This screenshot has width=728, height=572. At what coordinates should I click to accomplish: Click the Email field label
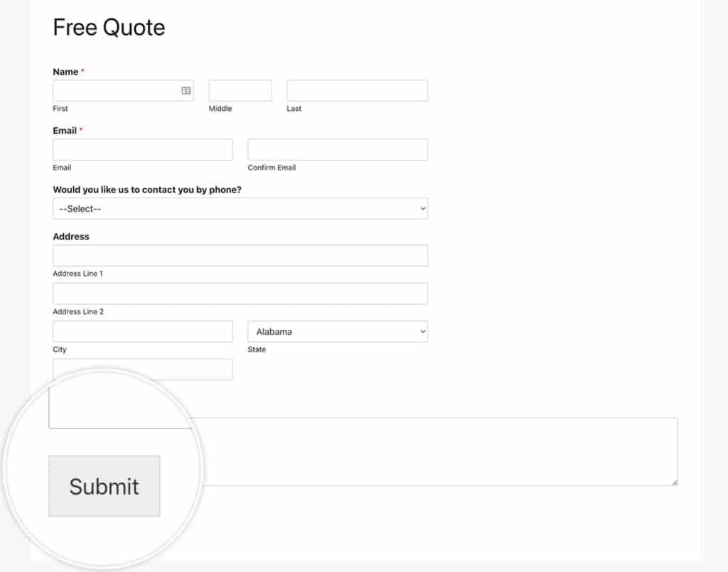pyautogui.click(x=65, y=131)
